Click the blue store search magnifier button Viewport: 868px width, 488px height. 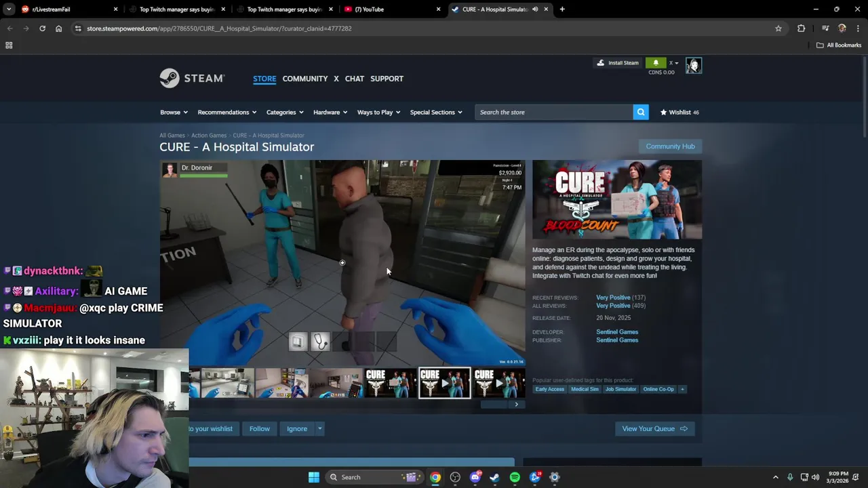pos(641,113)
